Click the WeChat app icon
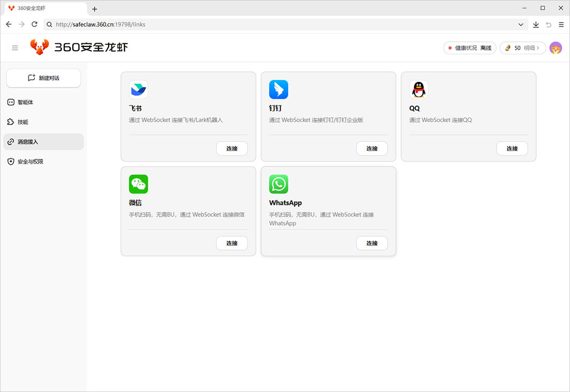 point(138,184)
